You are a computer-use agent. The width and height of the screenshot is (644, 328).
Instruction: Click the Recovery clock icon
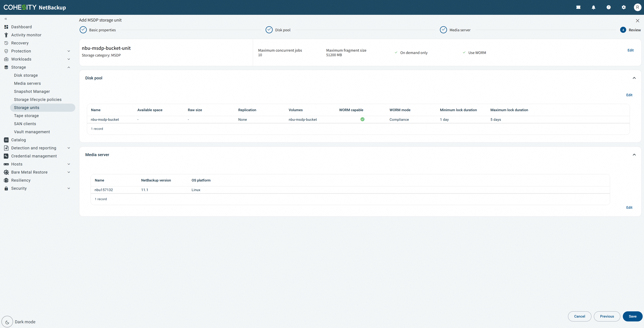click(x=6, y=43)
